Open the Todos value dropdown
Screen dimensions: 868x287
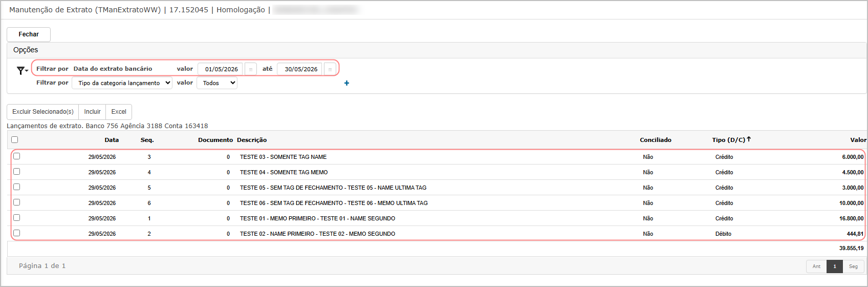[217, 83]
